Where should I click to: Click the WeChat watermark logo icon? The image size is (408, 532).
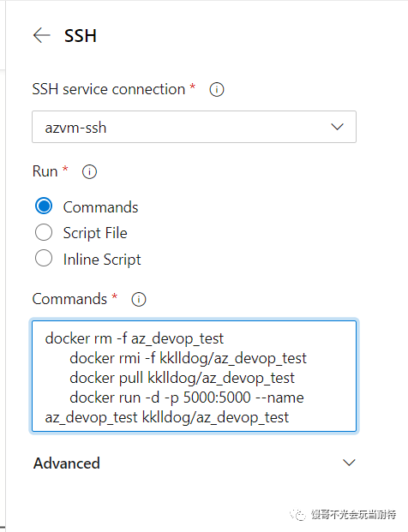click(298, 515)
